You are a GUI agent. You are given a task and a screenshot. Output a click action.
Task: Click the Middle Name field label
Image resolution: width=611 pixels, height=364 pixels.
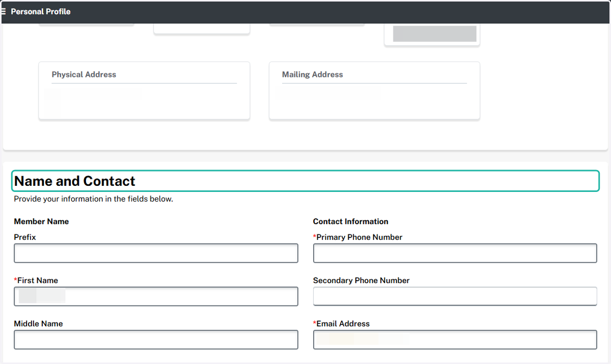click(38, 324)
